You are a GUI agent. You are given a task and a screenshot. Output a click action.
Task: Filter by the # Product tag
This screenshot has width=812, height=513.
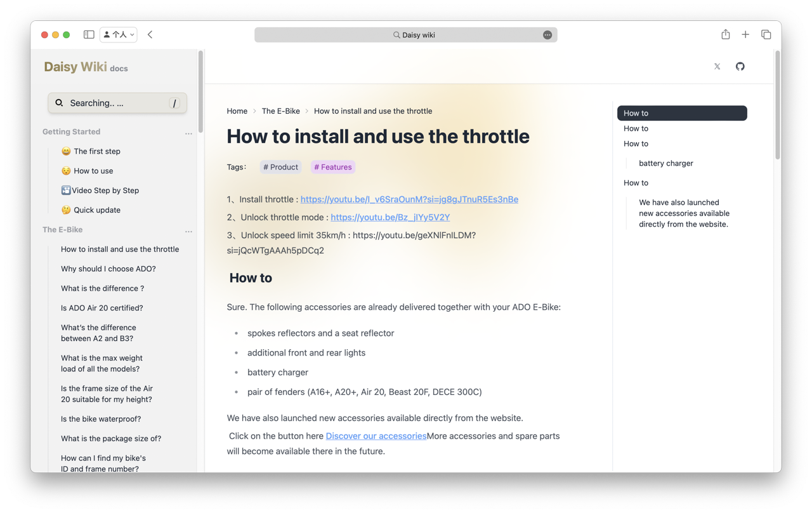[280, 167]
